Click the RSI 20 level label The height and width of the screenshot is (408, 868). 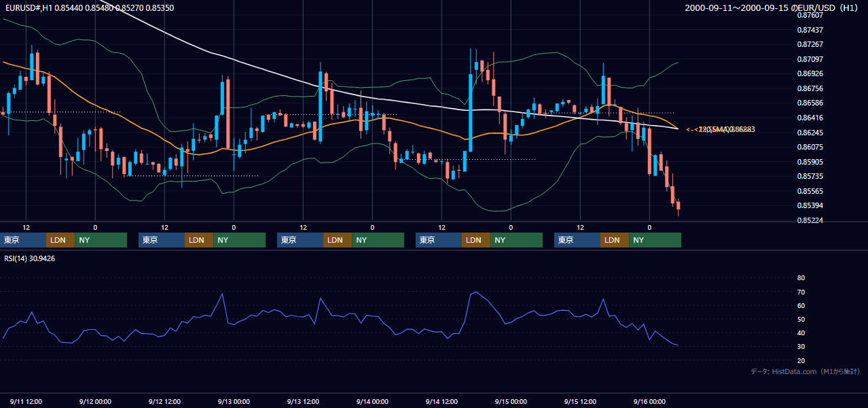[801, 360]
